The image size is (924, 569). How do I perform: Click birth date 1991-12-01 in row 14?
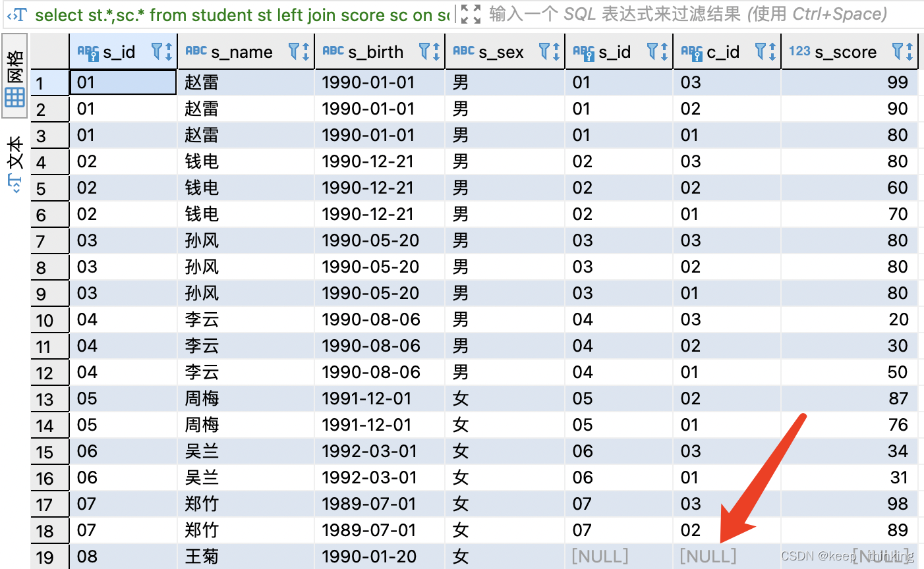pos(380,425)
